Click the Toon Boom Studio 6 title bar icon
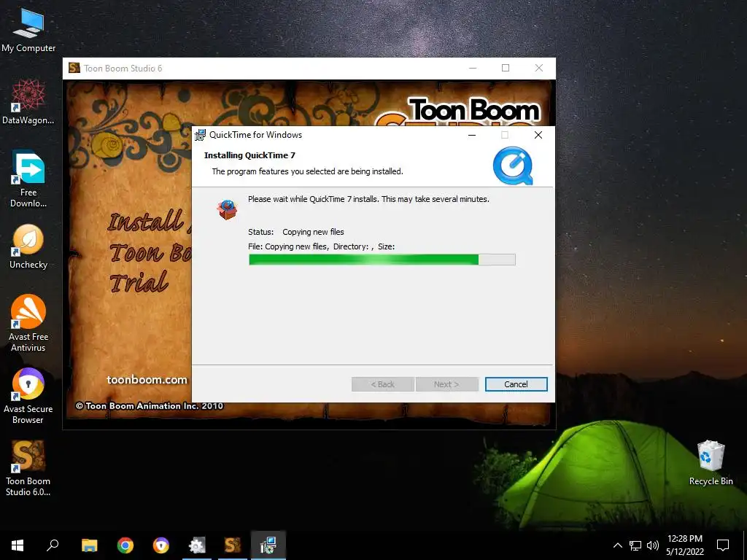This screenshot has height=560, width=747. click(74, 68)
